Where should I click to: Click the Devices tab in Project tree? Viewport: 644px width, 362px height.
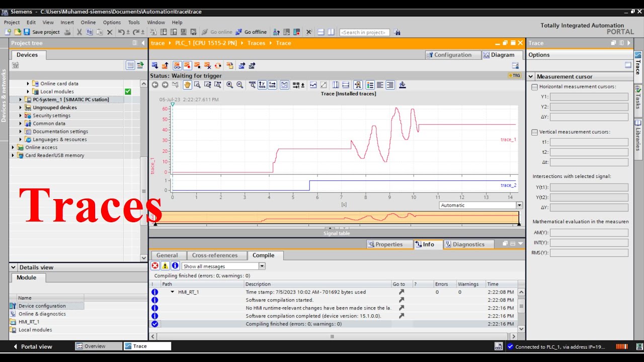27,55
